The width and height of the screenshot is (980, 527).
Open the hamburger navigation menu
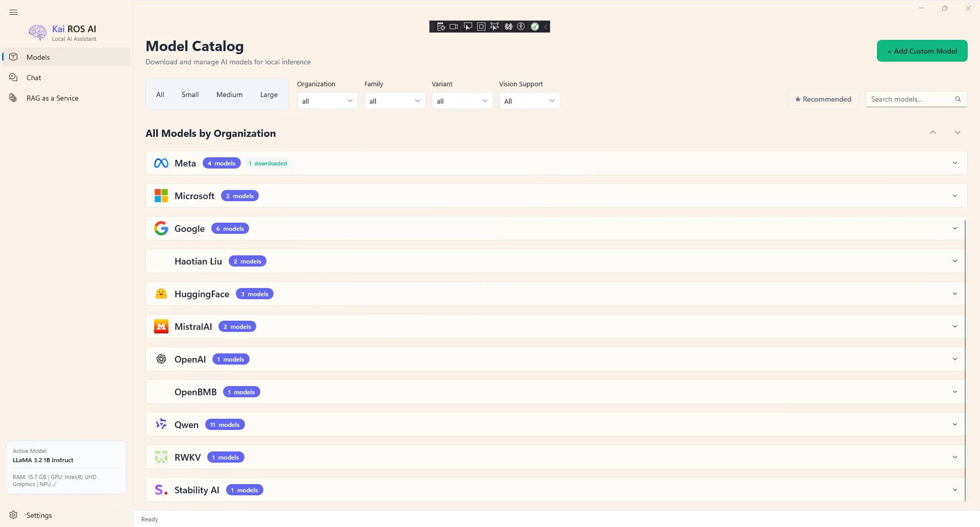13,12
